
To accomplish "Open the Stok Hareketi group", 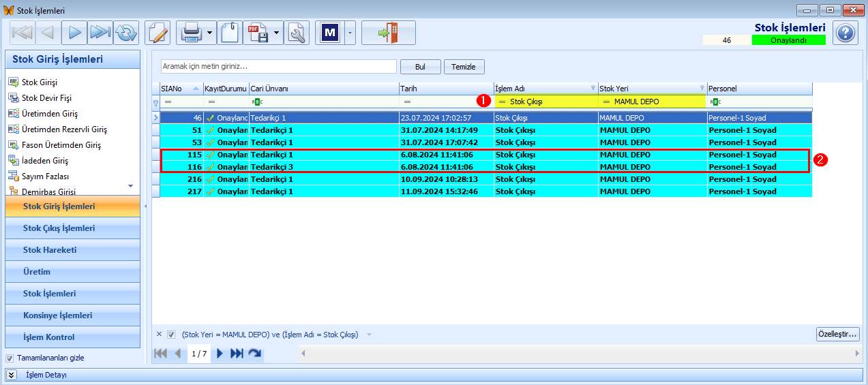I will click(x=73, y=250).
